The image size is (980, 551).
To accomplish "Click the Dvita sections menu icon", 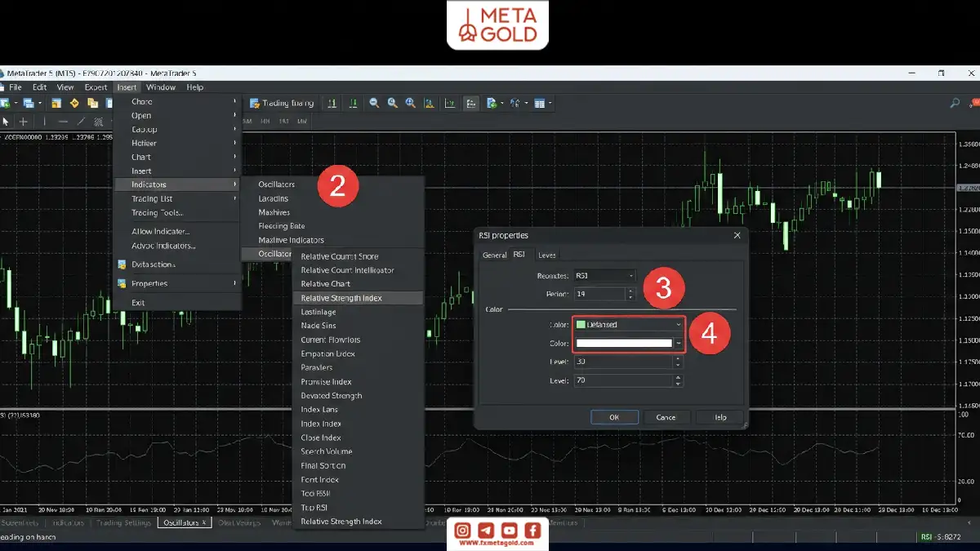I will [122, 264].
